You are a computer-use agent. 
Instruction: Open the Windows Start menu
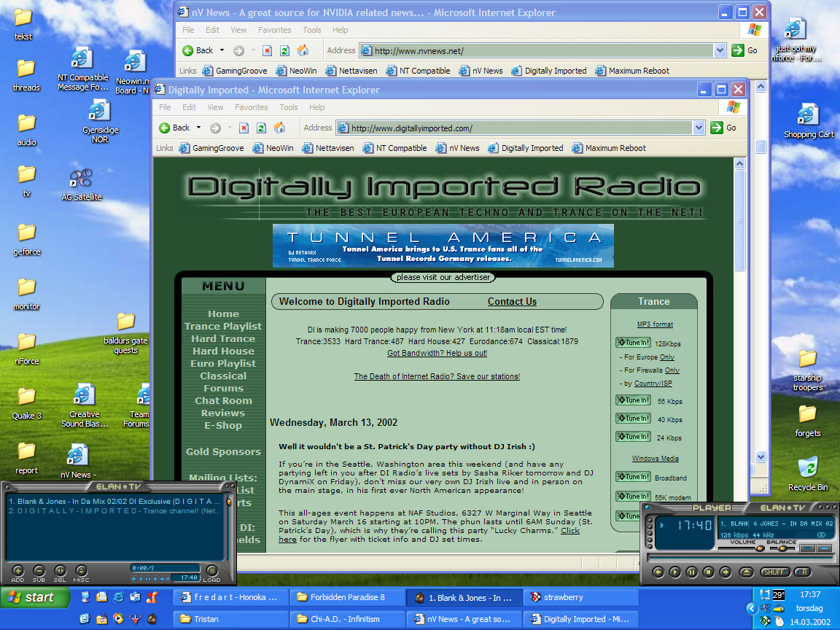[35, 597]
